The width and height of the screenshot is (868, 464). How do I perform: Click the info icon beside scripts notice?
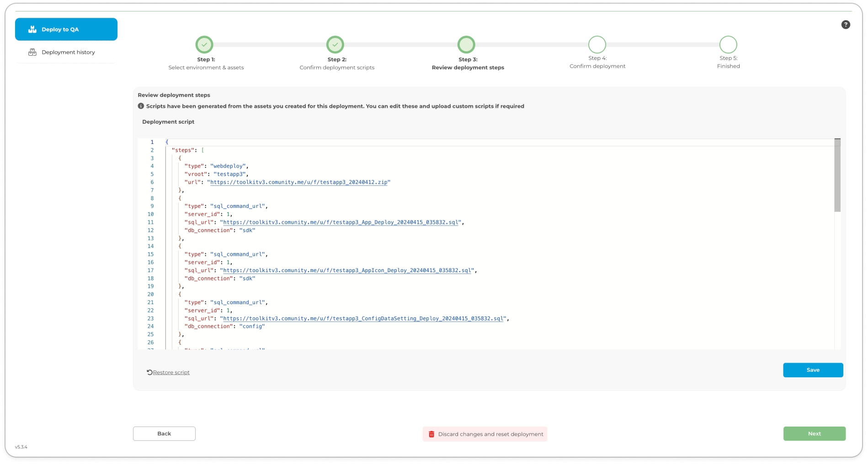click(x=141, y=106)
